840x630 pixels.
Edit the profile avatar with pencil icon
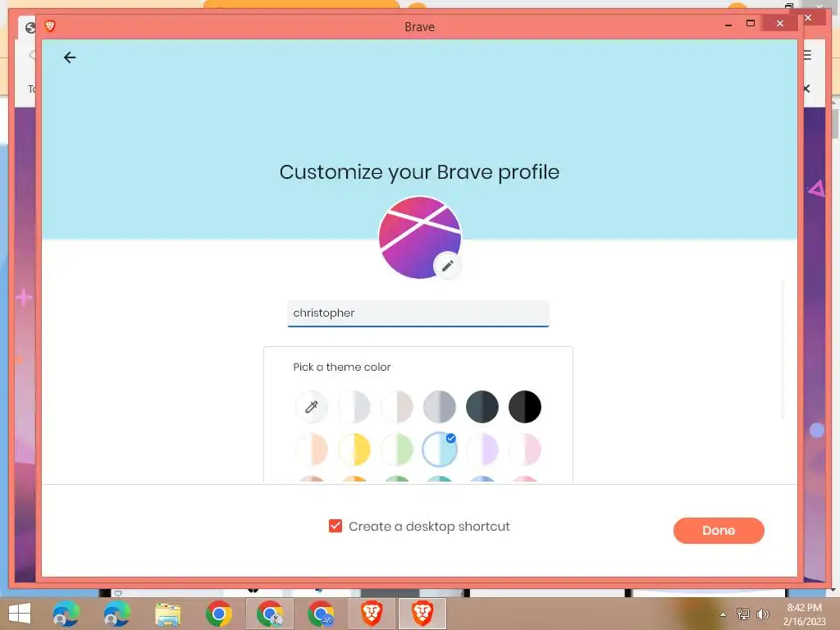point(447,266)
